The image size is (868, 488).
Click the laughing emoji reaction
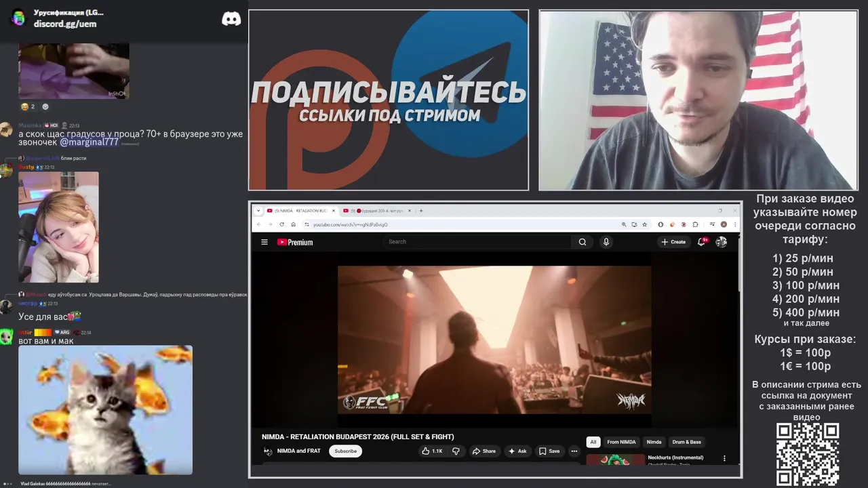pyautogui.click(x=28, y=107)
